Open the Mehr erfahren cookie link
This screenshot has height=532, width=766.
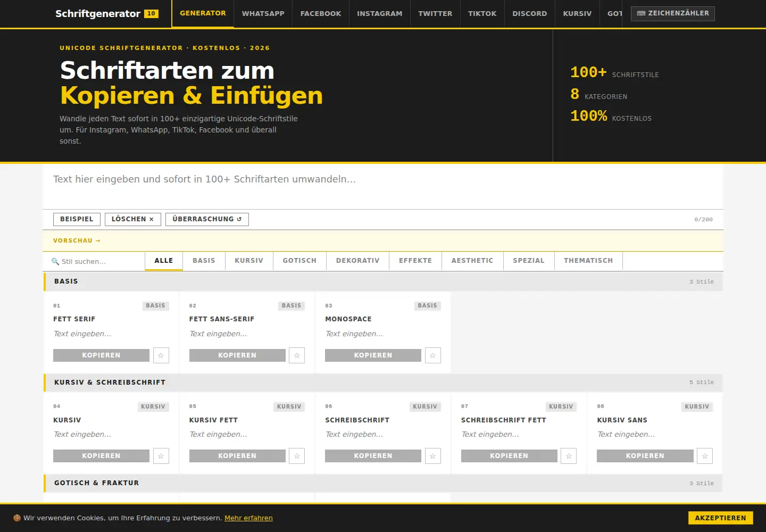click(248, 518)
